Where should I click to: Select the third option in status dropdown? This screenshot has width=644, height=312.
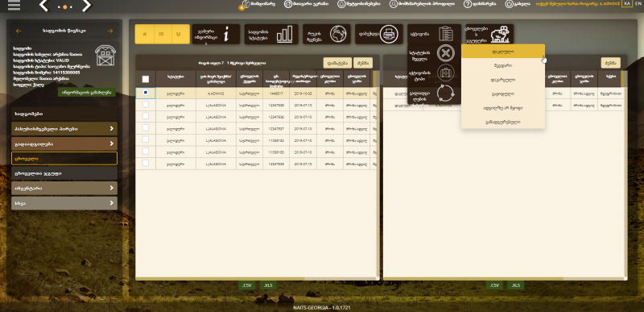click(x=502, y=79)
